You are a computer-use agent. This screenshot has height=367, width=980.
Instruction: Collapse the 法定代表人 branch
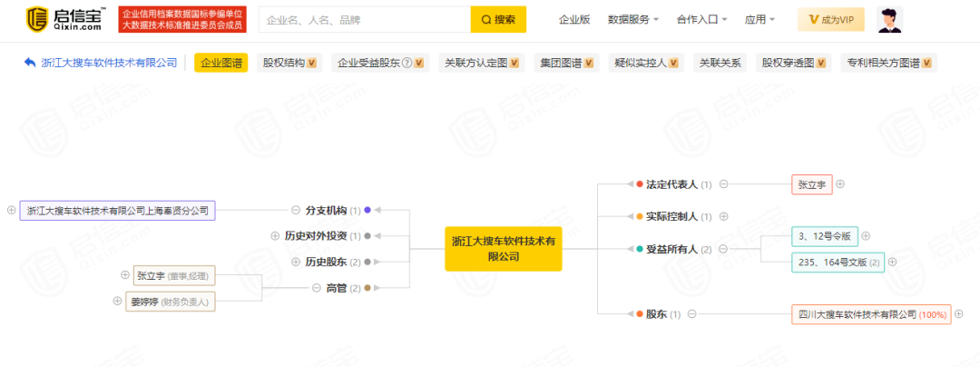(x=723, y=184)
